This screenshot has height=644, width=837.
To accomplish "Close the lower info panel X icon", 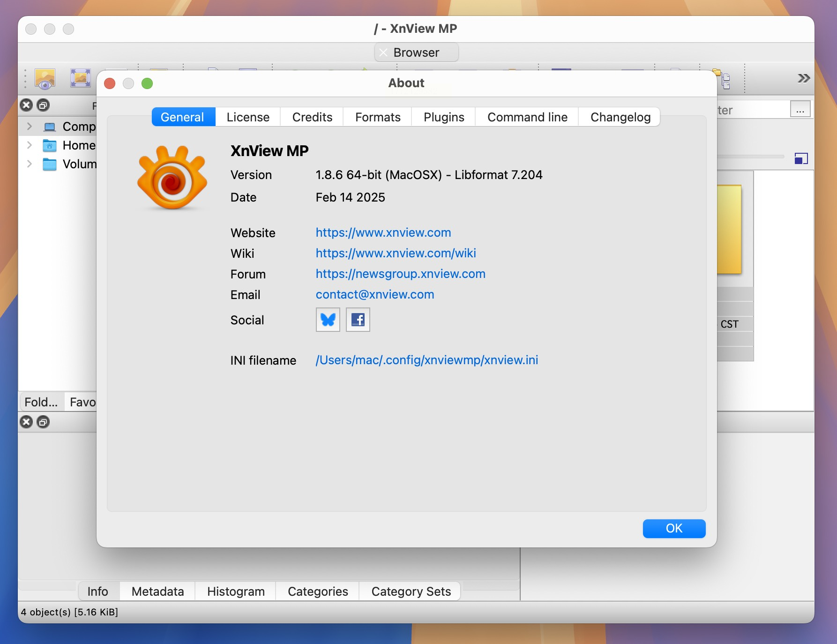I will click(x=26, y=422).
